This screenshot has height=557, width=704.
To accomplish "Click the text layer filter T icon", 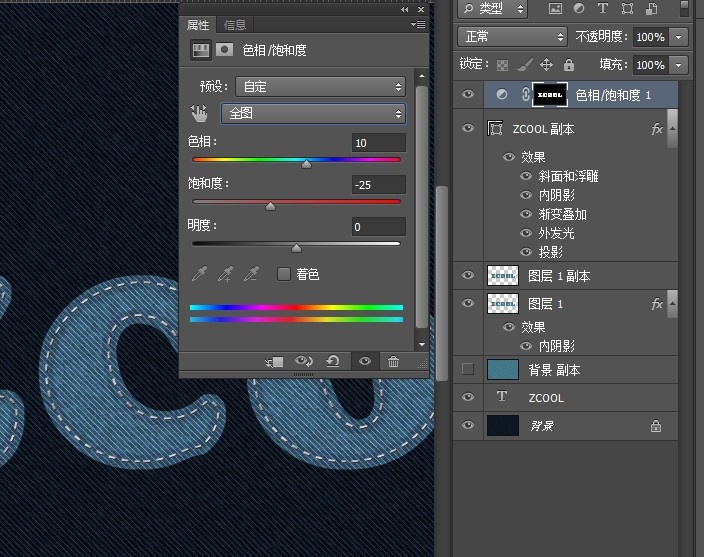I will point(604,9).
